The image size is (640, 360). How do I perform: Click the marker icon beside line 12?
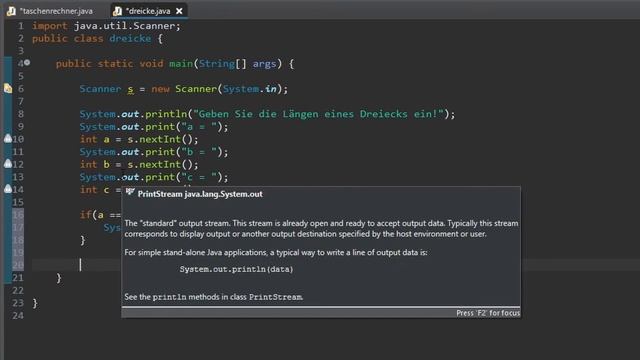coord(8,164)
